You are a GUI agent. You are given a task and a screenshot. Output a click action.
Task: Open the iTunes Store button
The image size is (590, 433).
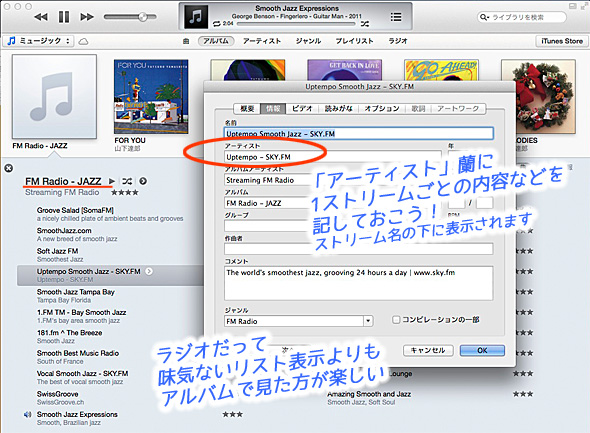pos(562,41)
